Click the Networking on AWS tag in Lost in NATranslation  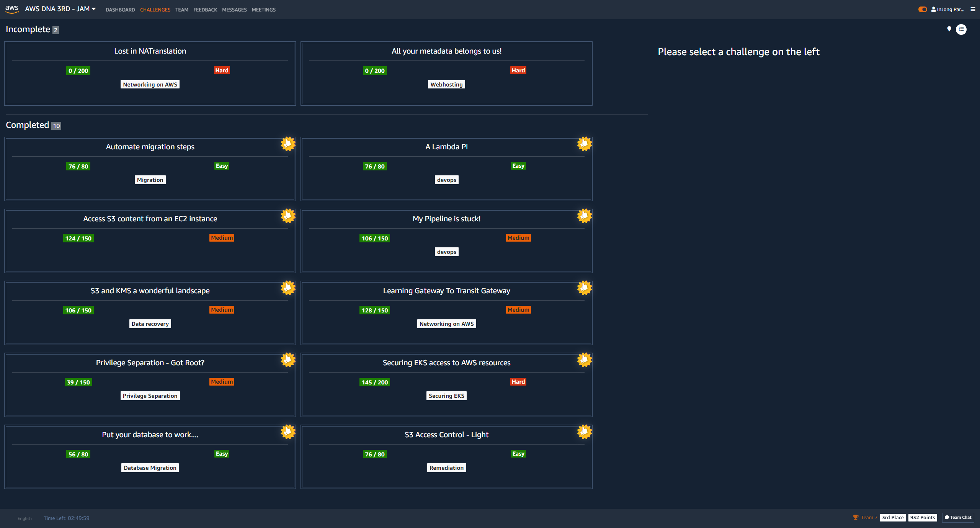(150, 85)
